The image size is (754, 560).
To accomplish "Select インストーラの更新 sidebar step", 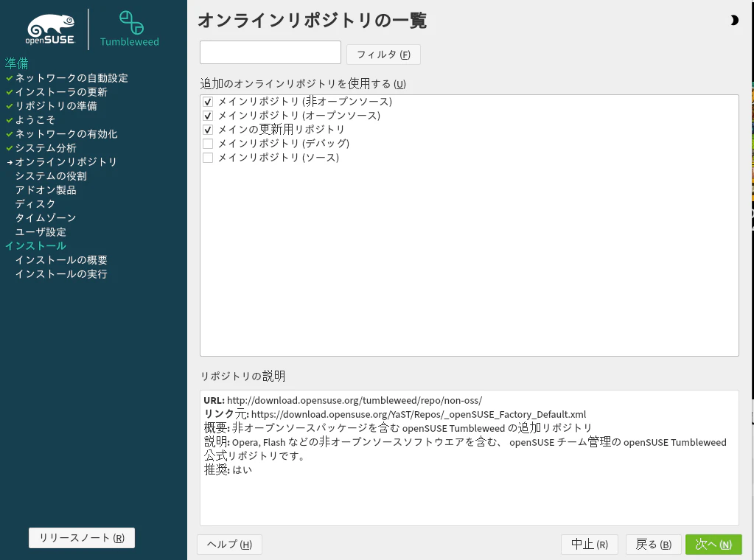I will coord(61,92).
